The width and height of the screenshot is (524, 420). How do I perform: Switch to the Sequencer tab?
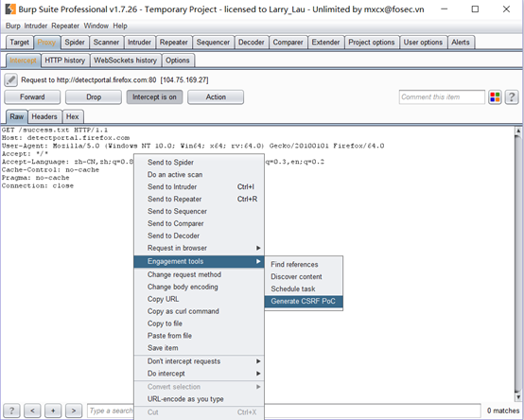pos(213,43)
